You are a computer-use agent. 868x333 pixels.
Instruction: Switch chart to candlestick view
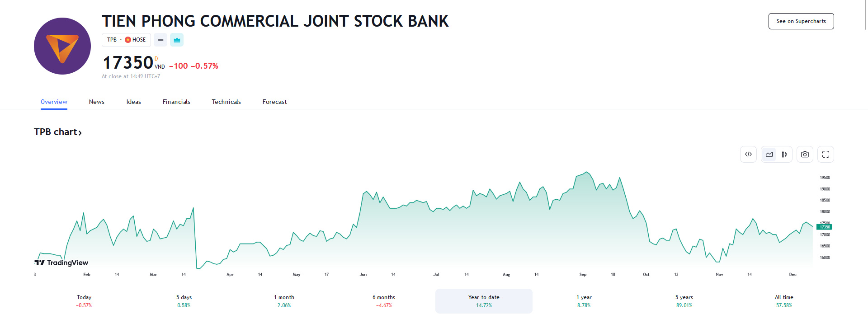click(x=784, y=154)
